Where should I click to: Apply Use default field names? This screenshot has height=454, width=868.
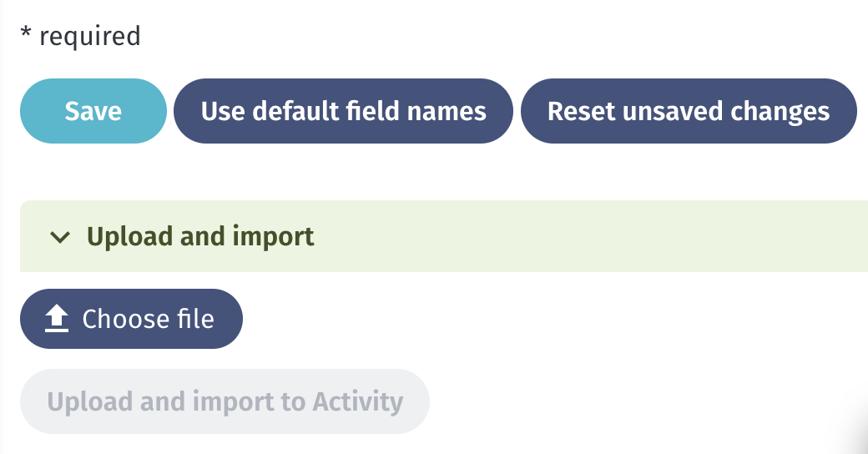(x=343, y=111)
